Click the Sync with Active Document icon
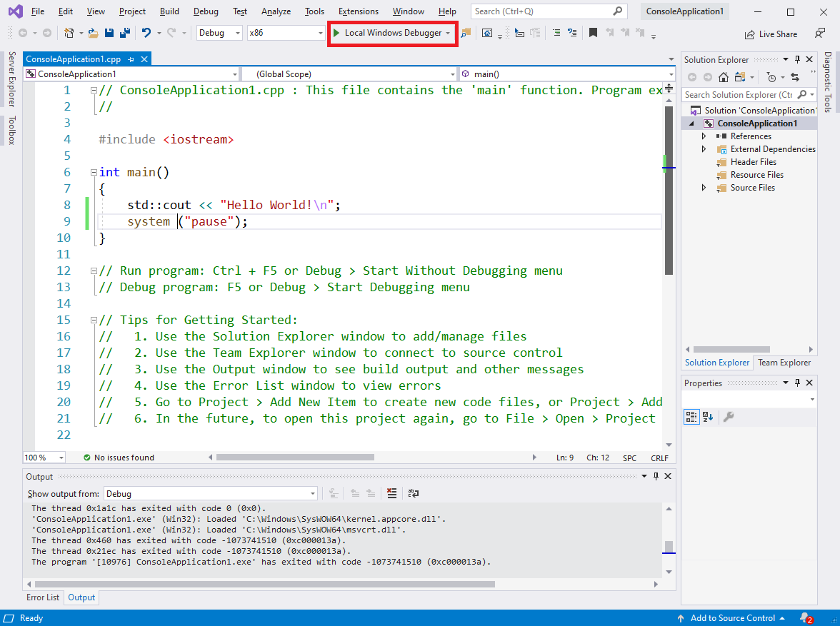The image size is (840, 626). [795, 77]
